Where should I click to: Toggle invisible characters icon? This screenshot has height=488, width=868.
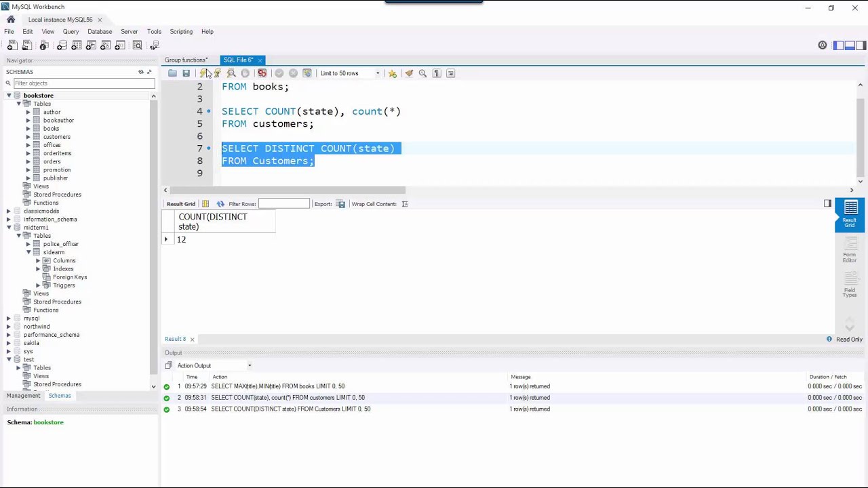pos(437,73)
